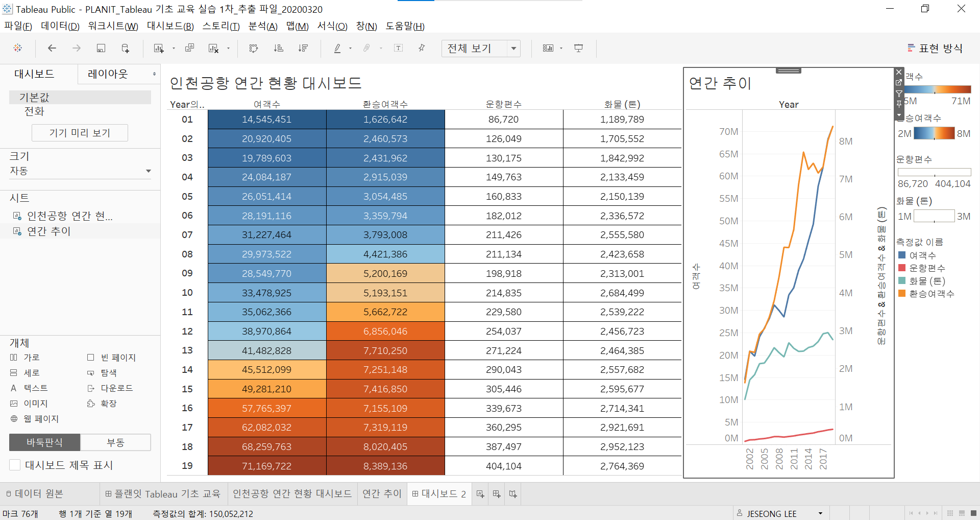
Task: Sort ascending from the toolbar
Action: [279, 48]
